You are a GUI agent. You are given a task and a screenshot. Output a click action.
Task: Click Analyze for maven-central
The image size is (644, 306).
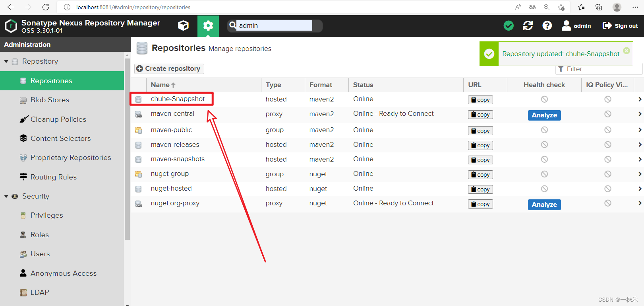click(544, 115)
